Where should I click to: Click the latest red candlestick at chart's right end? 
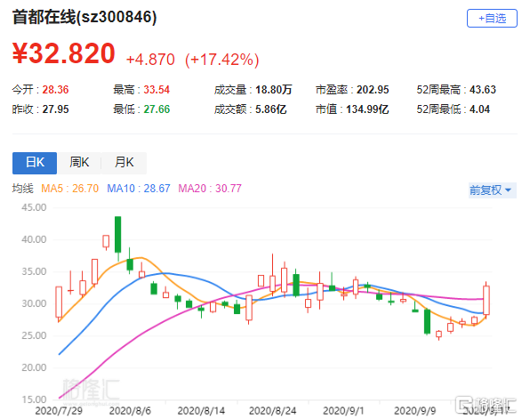pyautogui.click(x=486, y=300)
